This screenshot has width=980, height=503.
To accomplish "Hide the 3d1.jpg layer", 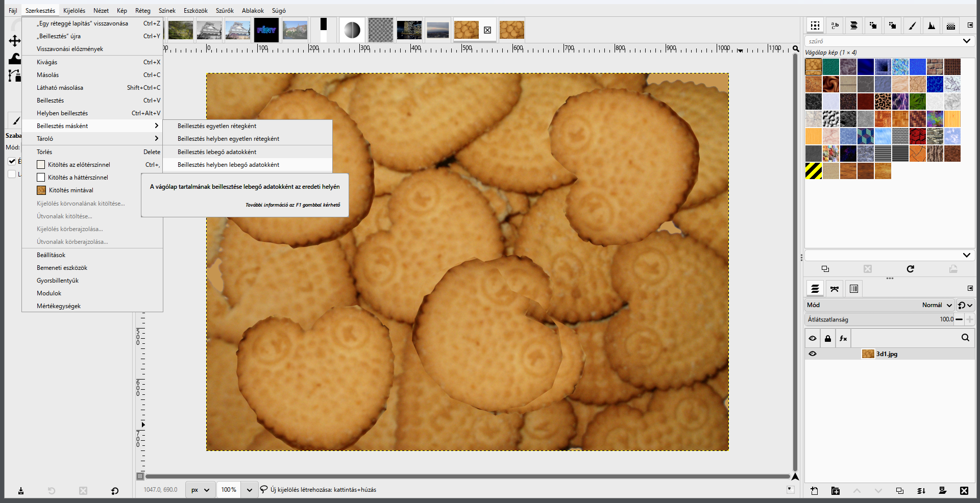I will click(x=813, y=354).
